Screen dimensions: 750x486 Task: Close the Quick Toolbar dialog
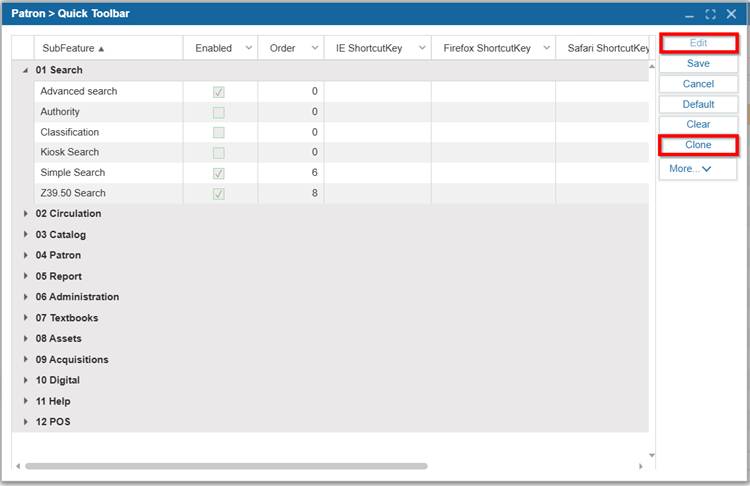[x=731, y=14]
